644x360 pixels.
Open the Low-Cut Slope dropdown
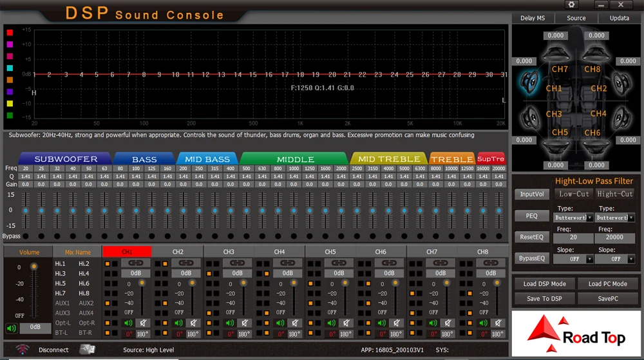[574, 259]
